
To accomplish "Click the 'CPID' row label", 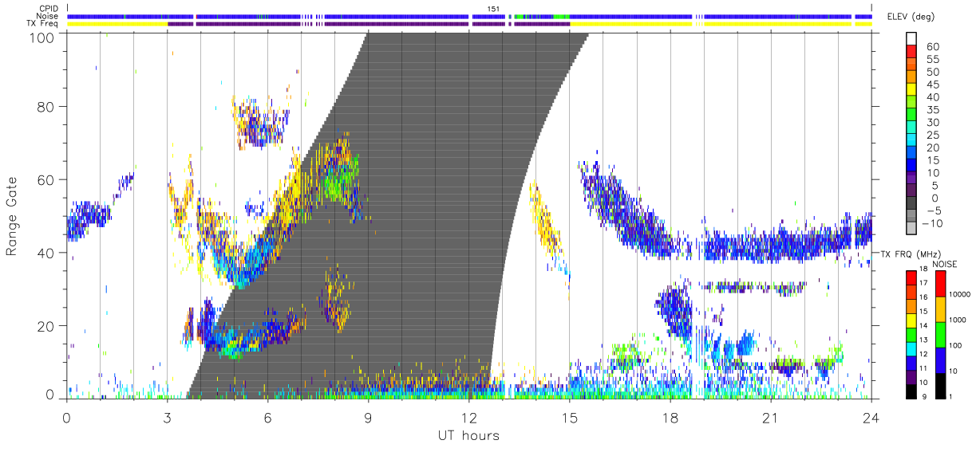I will tap(49, 8).
